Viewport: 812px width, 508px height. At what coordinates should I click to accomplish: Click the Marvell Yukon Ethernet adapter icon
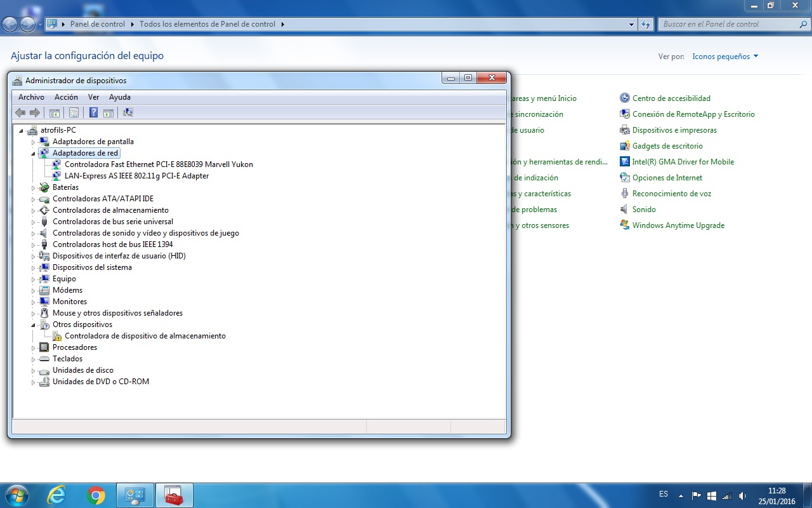coord(56,164)
